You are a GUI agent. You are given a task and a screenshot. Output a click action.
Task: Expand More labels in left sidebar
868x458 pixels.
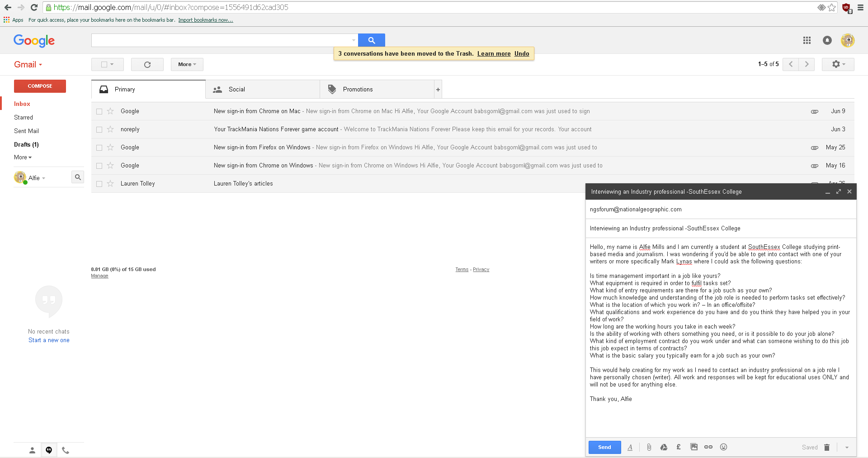coord(23,157)
